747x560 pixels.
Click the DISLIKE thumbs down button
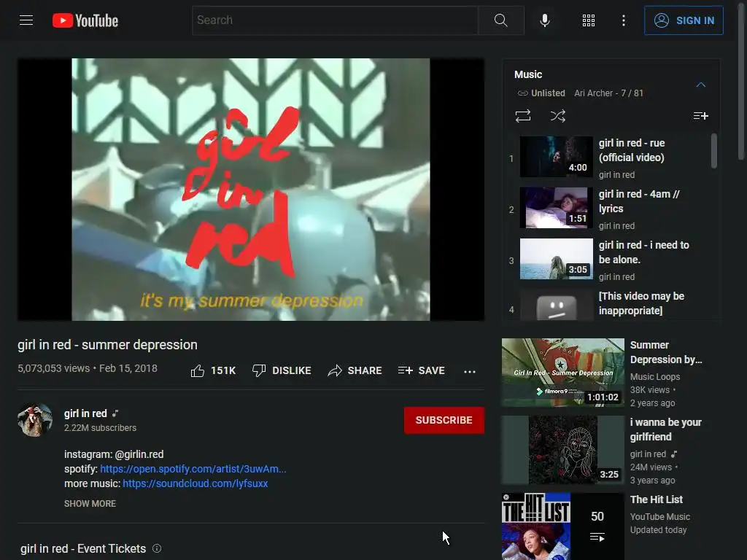pos(282,370)
